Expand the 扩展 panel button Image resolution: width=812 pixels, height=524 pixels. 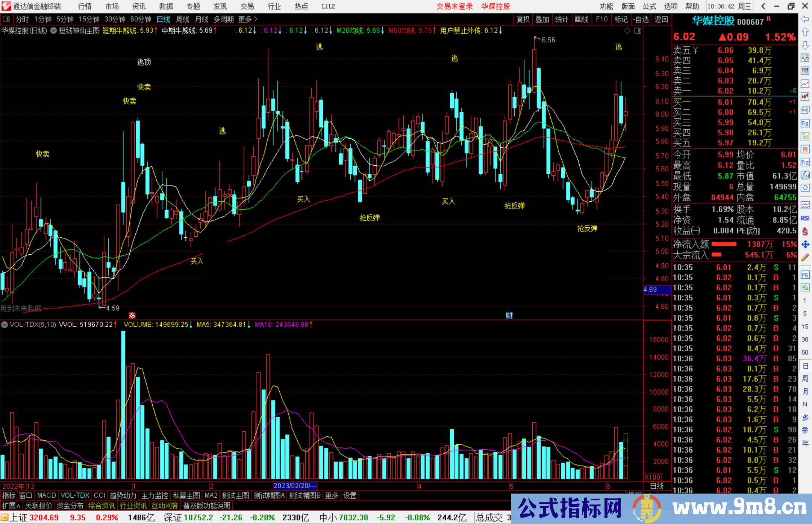pyautogui.click(x=11, y=506)
